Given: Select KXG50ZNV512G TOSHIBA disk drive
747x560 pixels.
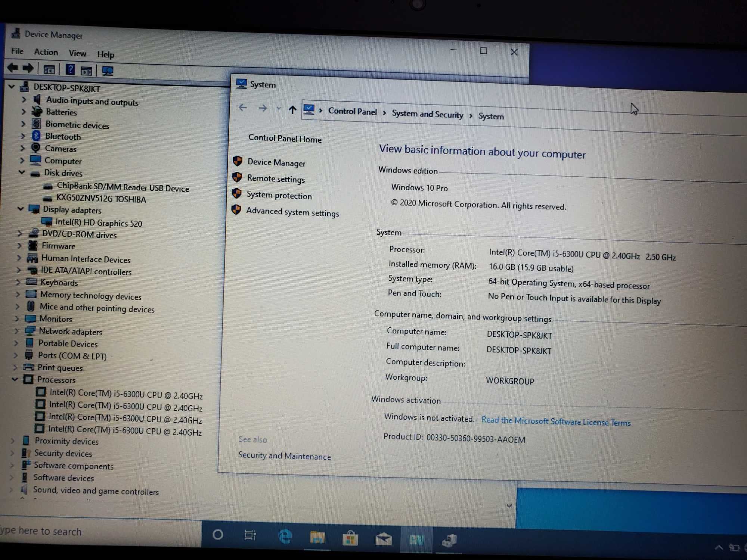Looking at the screenshot, I should (101, 199).
